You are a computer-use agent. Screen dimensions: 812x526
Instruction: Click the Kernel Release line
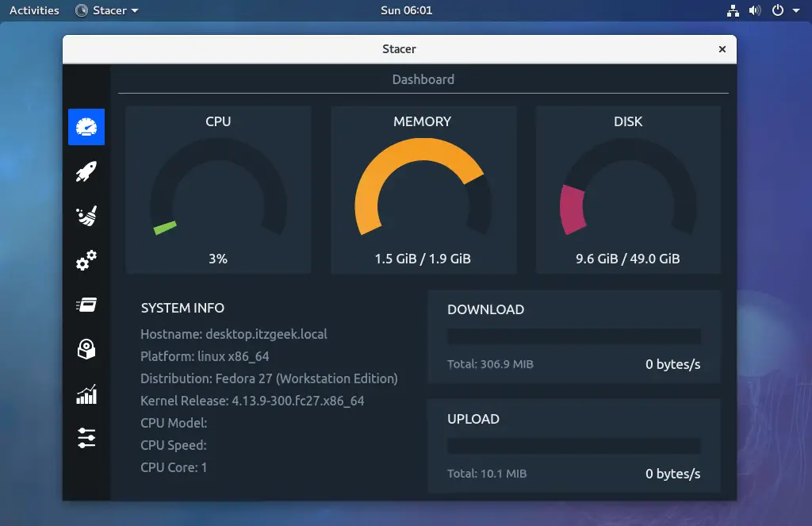click(x=252, y=401)
